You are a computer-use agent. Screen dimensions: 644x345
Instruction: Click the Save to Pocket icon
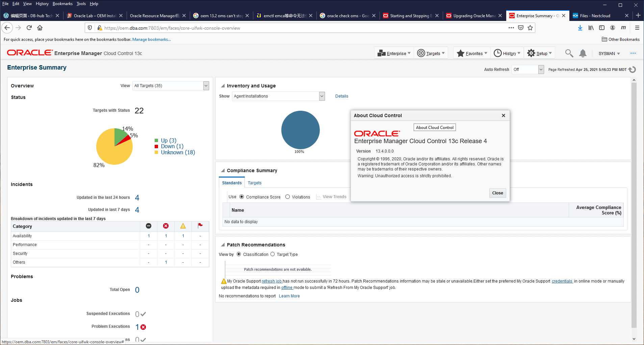[521, 28]
